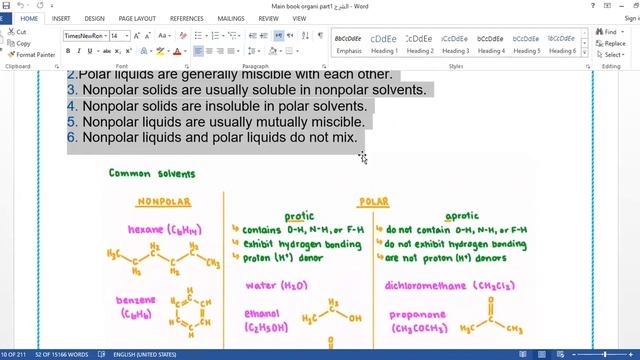
Task: Open proofing errors icon in status bar
Action: click(101, 354)
